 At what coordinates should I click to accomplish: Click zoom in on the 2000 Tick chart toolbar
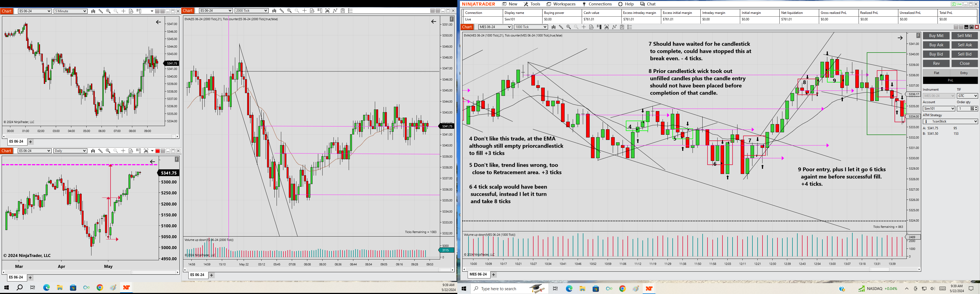pyautogui.click(x=289, y=11)
